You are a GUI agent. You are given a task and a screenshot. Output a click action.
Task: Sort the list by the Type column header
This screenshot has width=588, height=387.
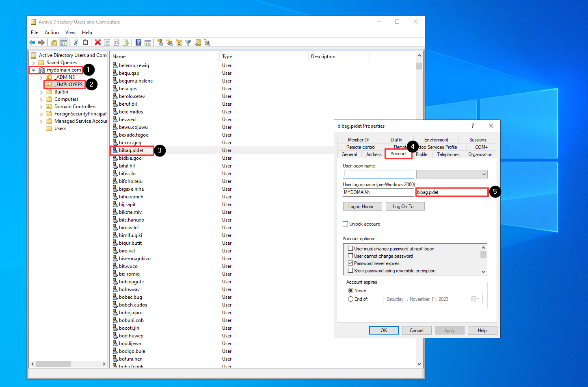[x=264, y=57]
